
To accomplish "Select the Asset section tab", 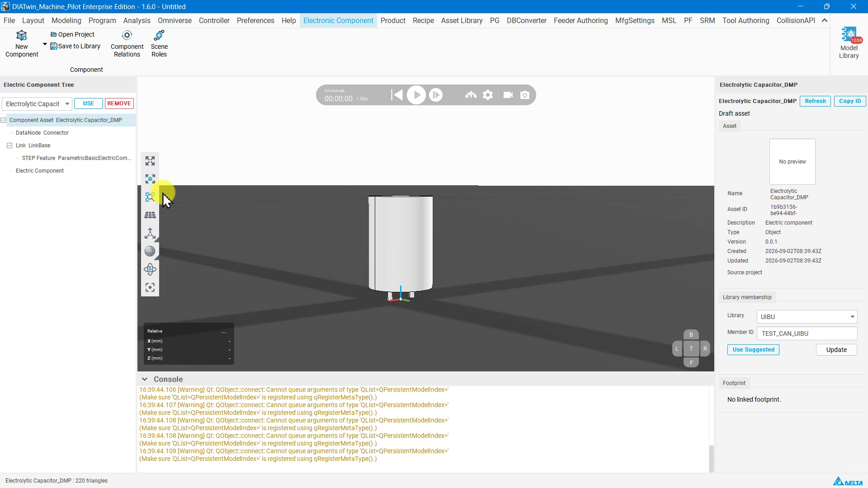I will coord(730,126).
